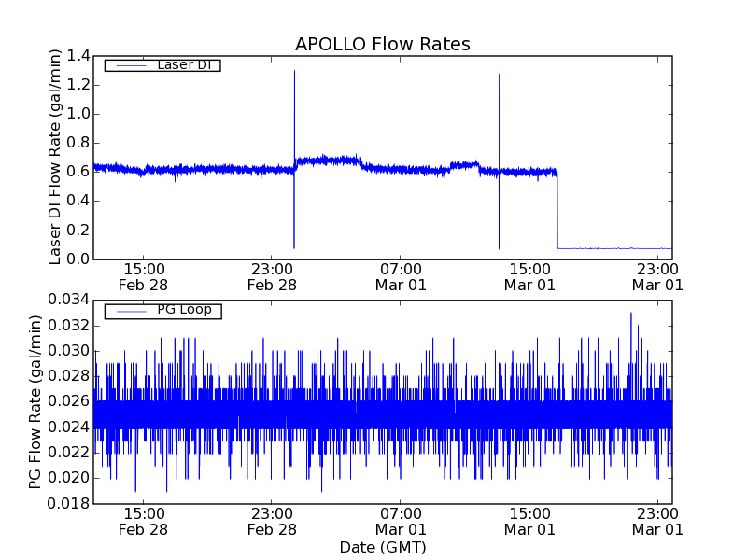Click "23:00 Mar 01" under the PG Loop plot

pos(657,522)
